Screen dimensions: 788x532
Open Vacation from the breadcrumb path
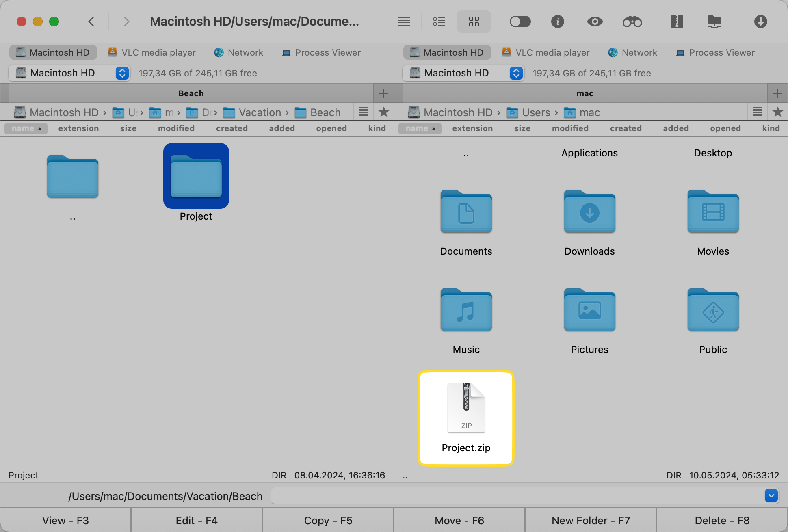pyautogui.click(x=260, y=112)
